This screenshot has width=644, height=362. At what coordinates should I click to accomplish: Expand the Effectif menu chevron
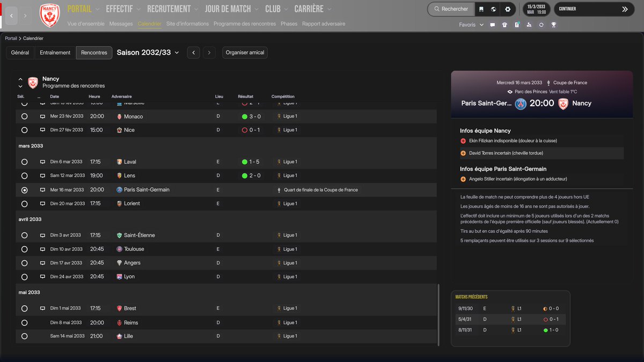click(x=140, y=9)
